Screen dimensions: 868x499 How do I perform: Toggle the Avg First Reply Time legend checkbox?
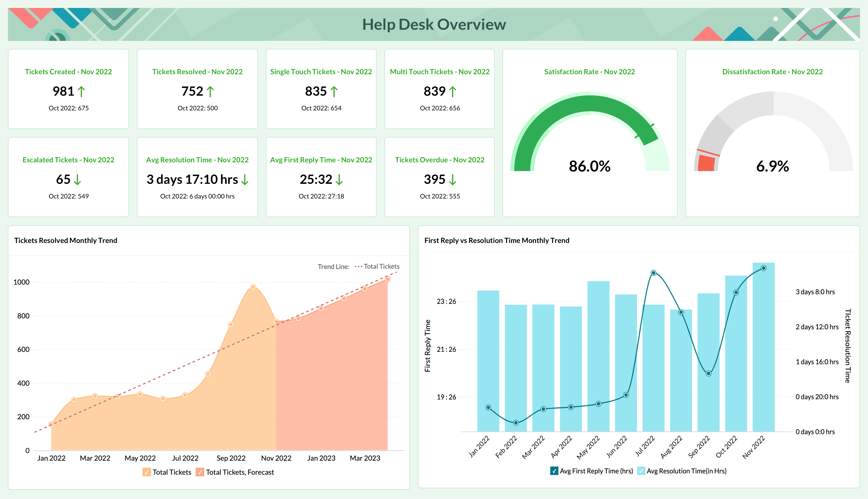[554, 471]
